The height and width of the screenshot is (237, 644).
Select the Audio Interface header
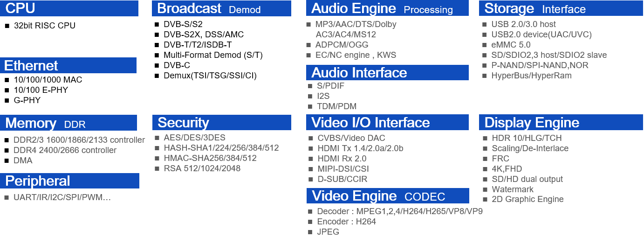click(387, 72)
